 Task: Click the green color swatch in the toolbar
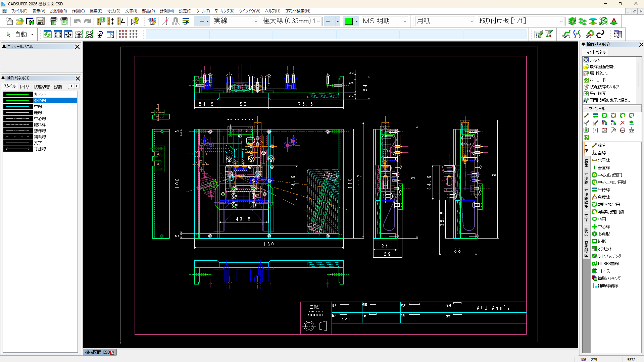tap(349, 21)
